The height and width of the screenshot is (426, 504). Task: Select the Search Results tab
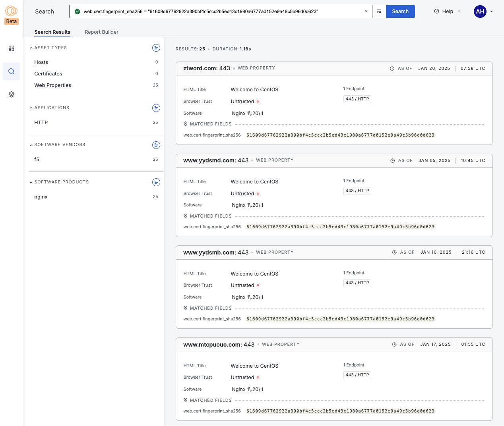(x=52, y=32)
